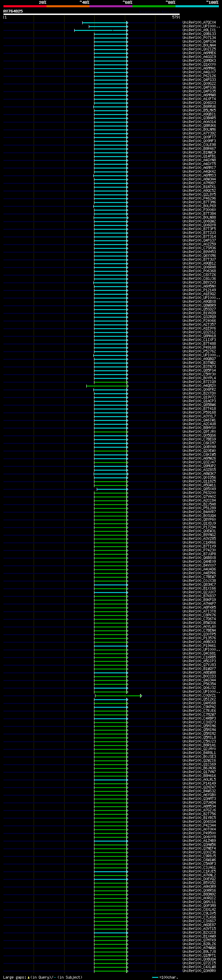
Task: Open hit UniRef100_Q5I2K2
Action: tap(199, 699)
